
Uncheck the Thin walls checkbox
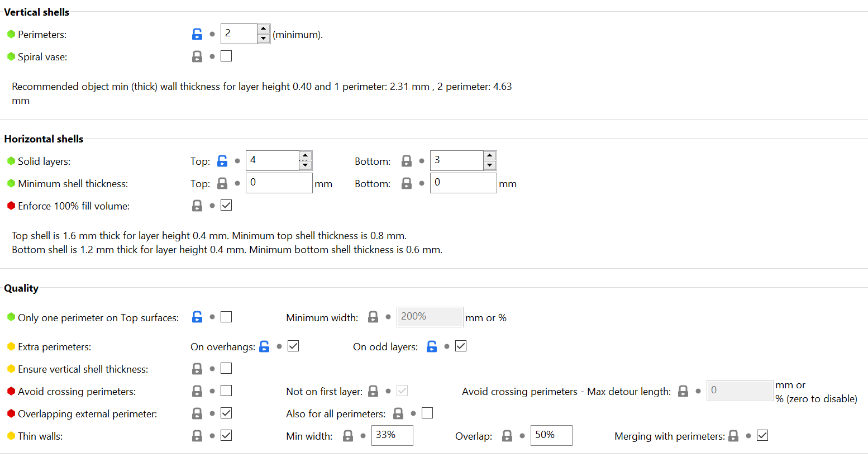pyautogui.click(x=226, y=435)
